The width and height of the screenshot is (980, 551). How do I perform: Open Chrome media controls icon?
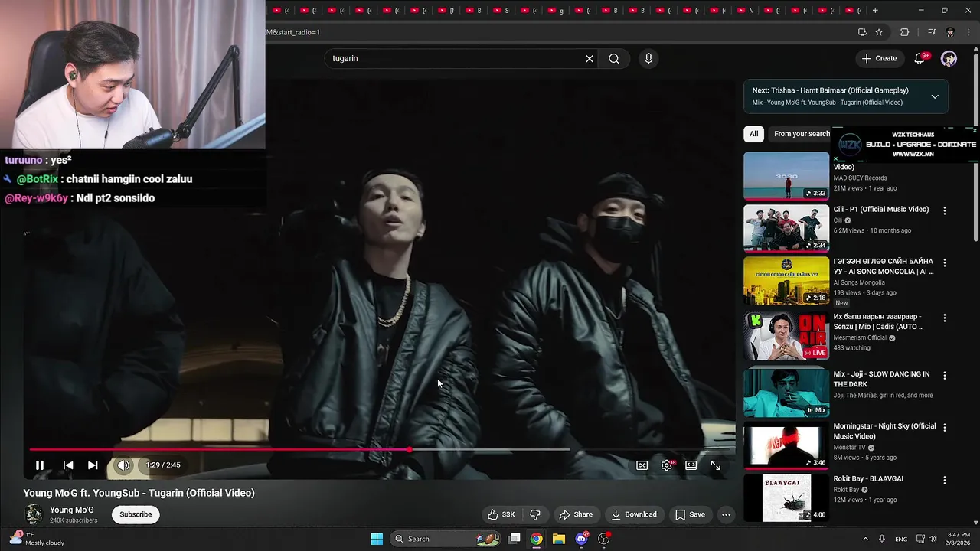[x=932, y=32]
